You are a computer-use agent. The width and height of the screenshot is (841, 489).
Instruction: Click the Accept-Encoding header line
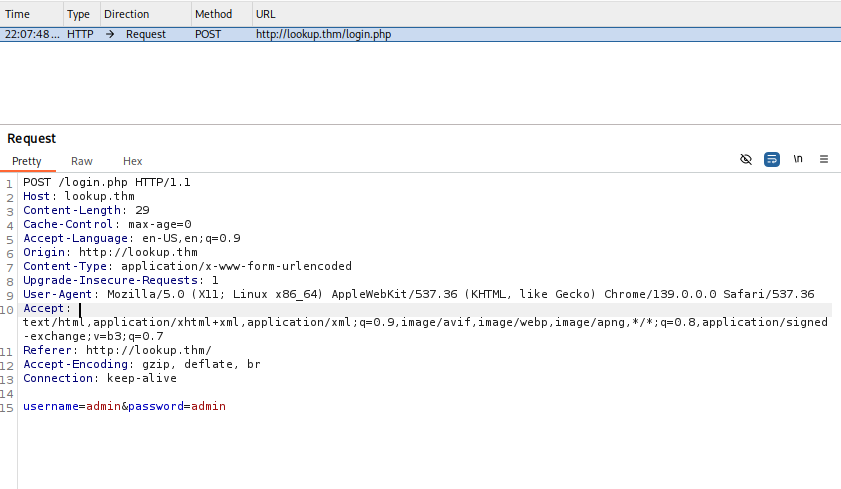click(x=142, y=364)
